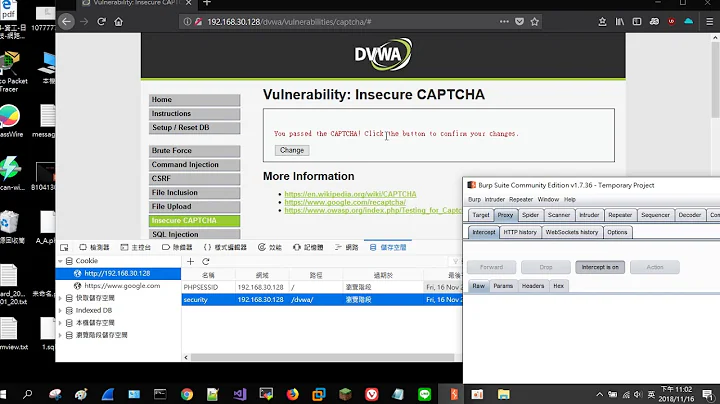Bookmark this page with star icon

click(x=534, y=22)
